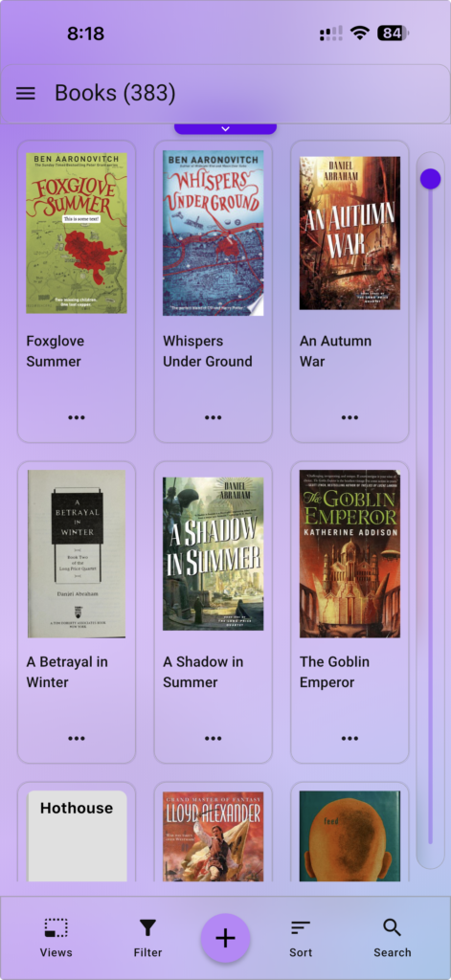Click the purple scroll handle knob
451x980 pixels.
(430, 178)
